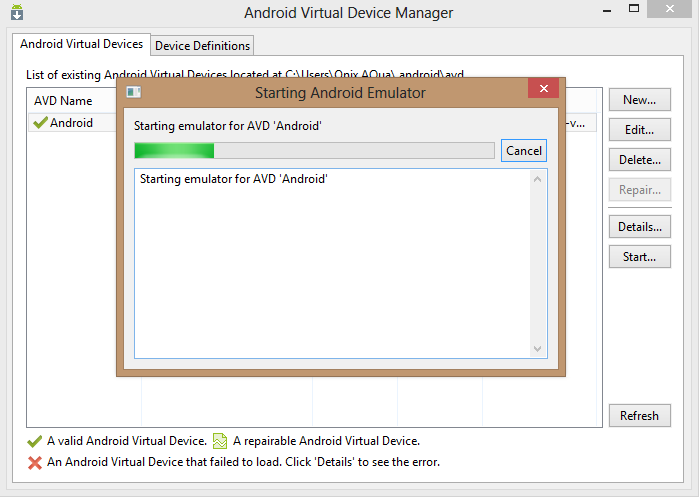Screen dimensions: 699x497
Task: Click the repairable device legend icon
Action: pyautogui.click(x=220, y=441)
